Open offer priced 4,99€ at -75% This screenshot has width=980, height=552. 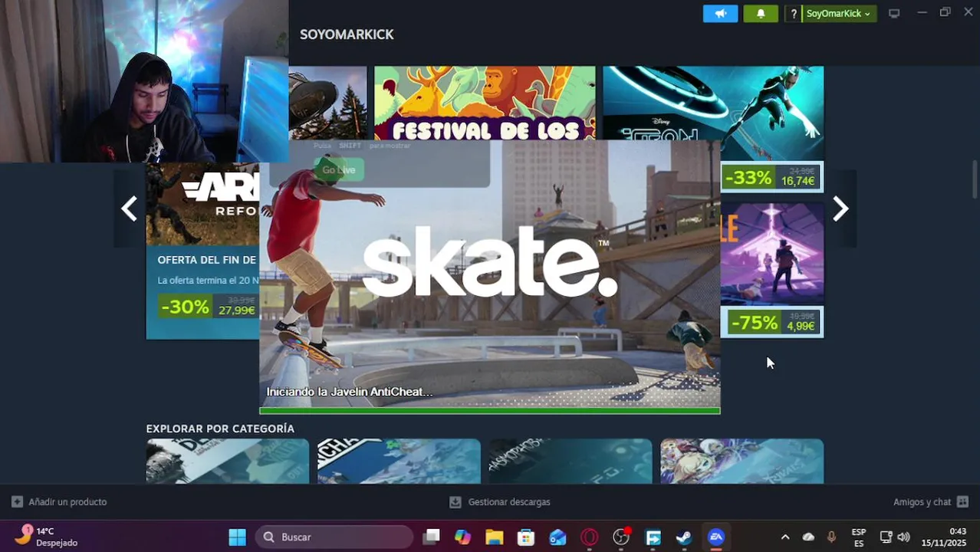(x=772, y=323)
